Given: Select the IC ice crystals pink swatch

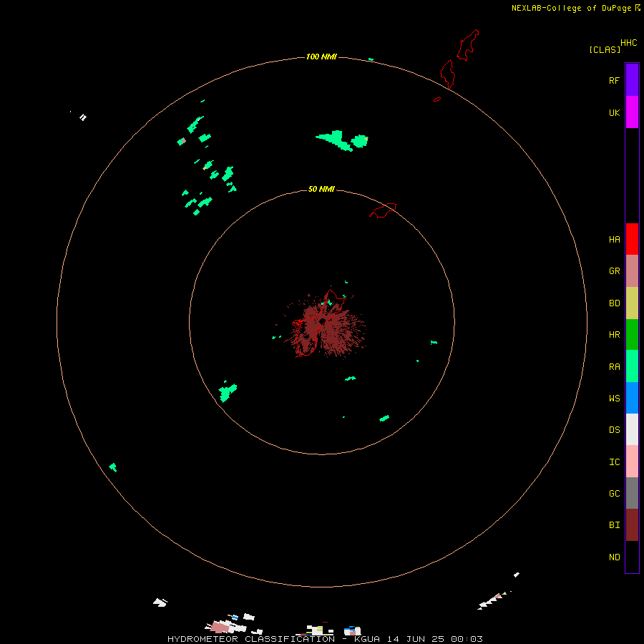Looking at the screenshot, I should pyautogui.click(x=632, y=462).
